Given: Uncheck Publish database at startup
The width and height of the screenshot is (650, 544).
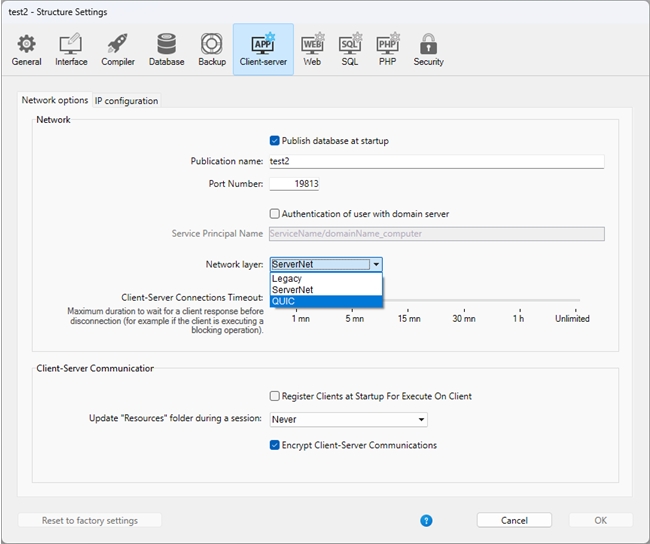Looking at the screenshot, I should 275,141.
